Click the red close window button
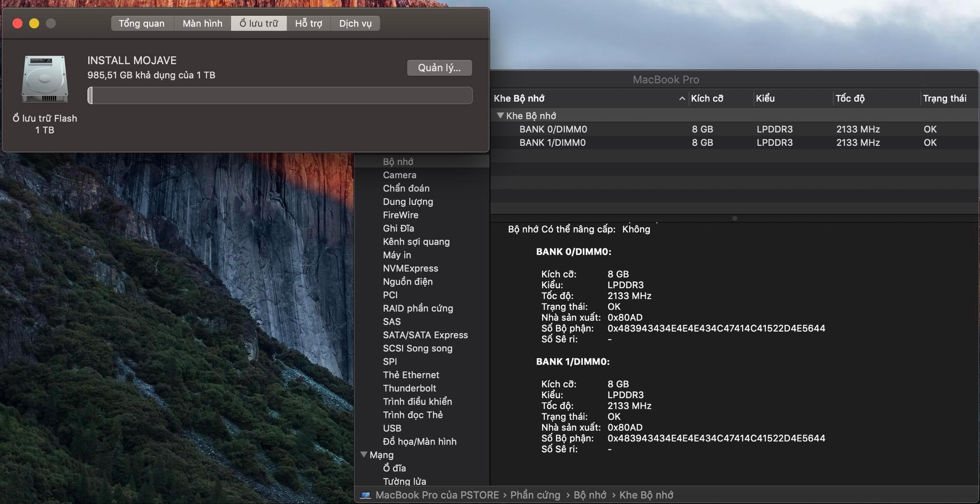Screen dimensions: 980x504 [x=18, y=23]
